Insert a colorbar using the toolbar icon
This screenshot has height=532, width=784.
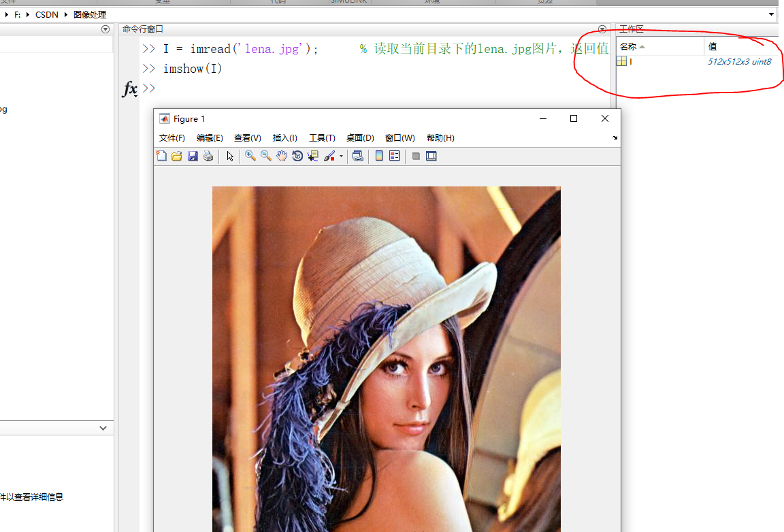[x=378, y=156]
